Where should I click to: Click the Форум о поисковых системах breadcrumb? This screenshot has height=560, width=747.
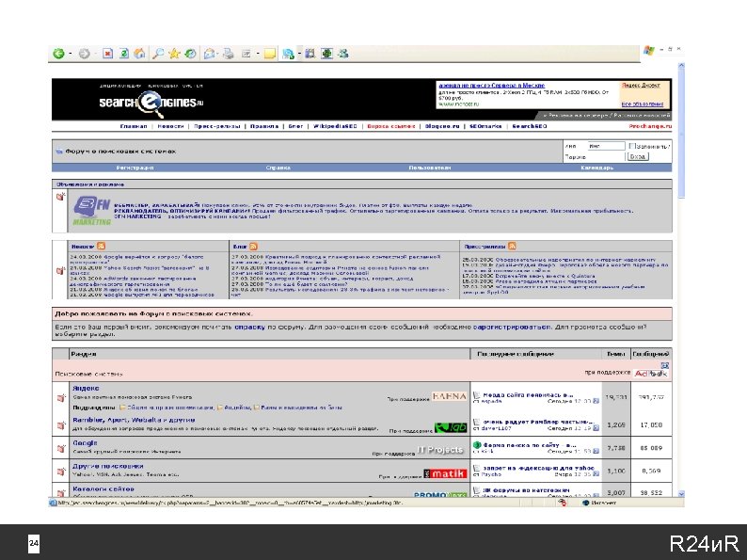pos(120,152)
